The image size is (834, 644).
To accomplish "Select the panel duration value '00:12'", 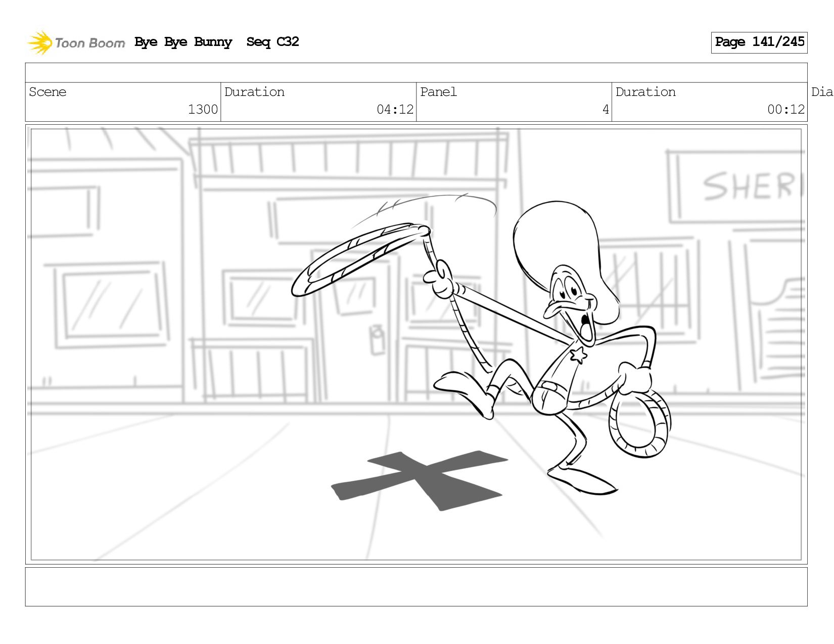I will (785, 110).
